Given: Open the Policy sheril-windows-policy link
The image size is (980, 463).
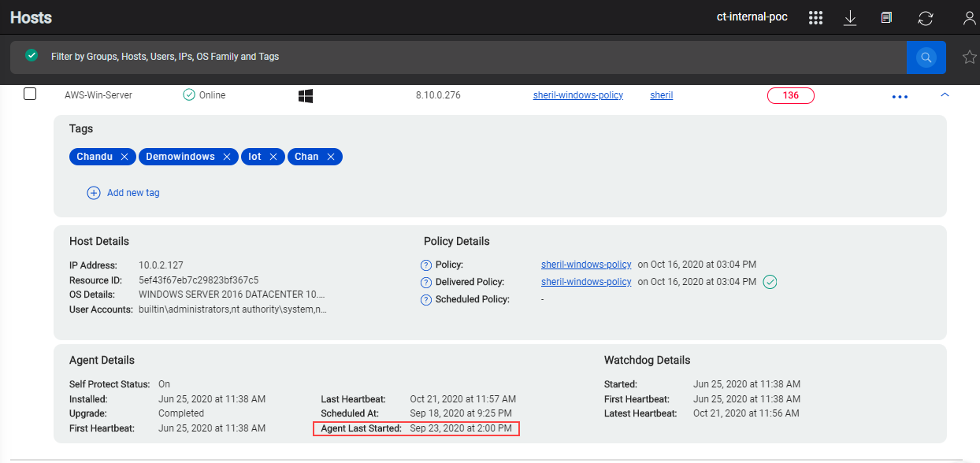Looking at the screenshot, I should click(x=586, y=265).
